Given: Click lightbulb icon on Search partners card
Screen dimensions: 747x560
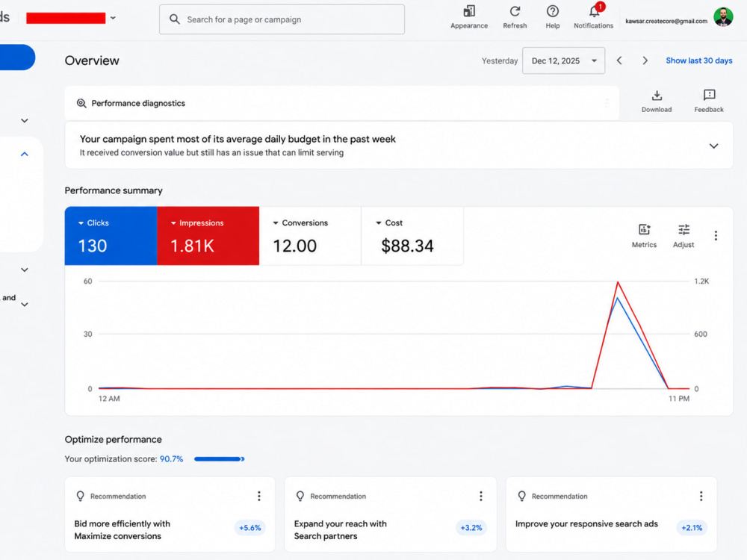Looking at the screenshot, I should 300,497.
